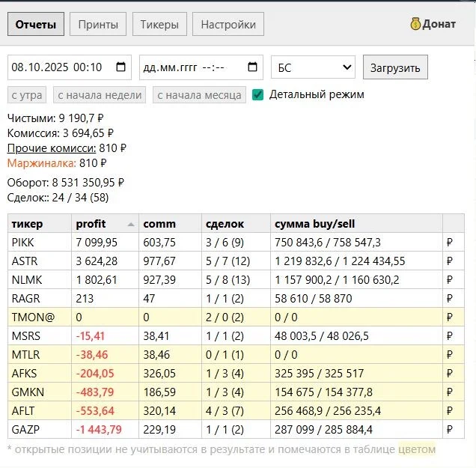The image size is (476, 468).
Task: Click the empty дд.мм.гггг end date field
Action: 201,67
